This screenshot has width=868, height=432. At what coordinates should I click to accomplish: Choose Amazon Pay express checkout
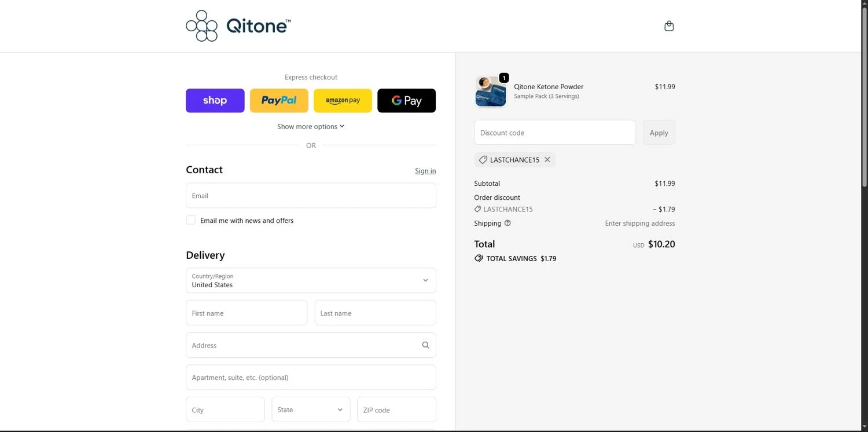point(343,101)
